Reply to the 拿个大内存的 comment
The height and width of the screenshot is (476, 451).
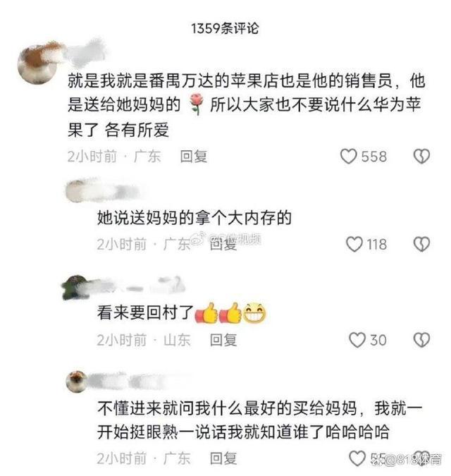[x=223, y=245]
